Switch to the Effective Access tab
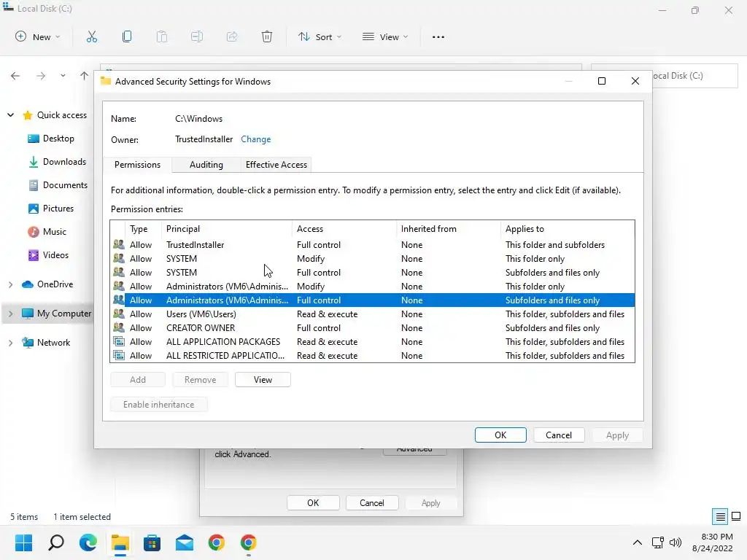The image size is (747, 560). (276, 165)
